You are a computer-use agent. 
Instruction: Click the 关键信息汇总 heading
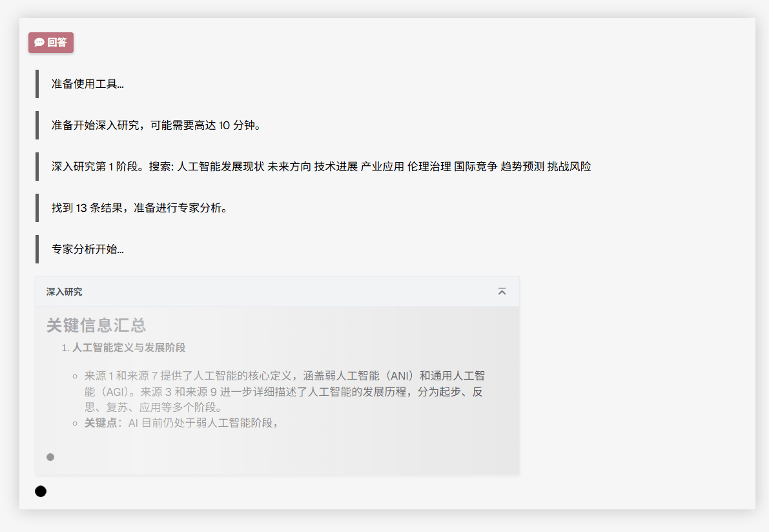[x=96, y=325]
